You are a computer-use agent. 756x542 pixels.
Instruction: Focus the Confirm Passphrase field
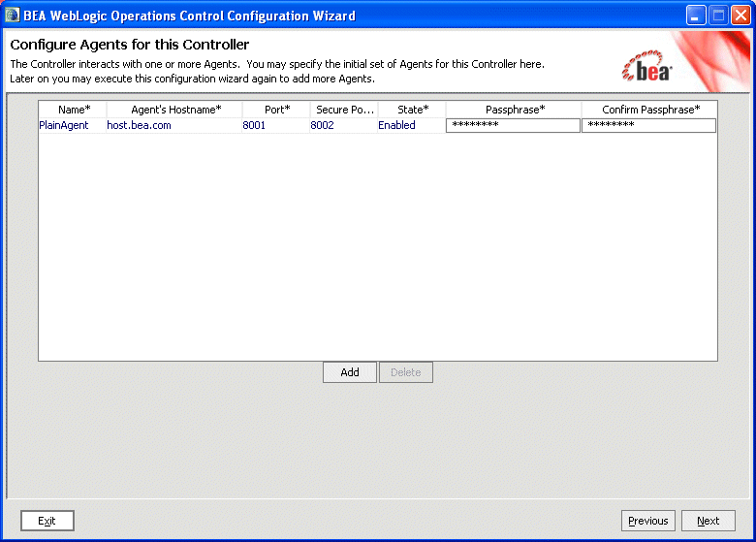pyautogui.click(x=649, y=125)
